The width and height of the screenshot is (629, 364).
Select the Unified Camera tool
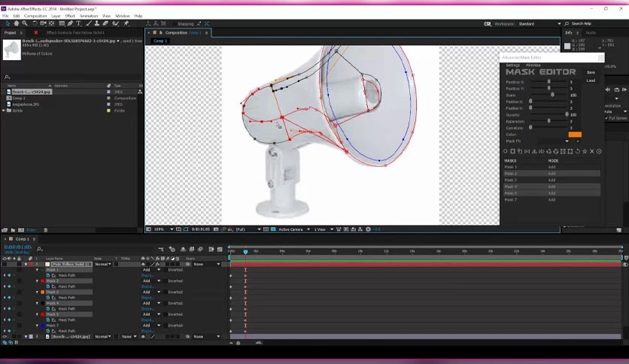(43, 23)
